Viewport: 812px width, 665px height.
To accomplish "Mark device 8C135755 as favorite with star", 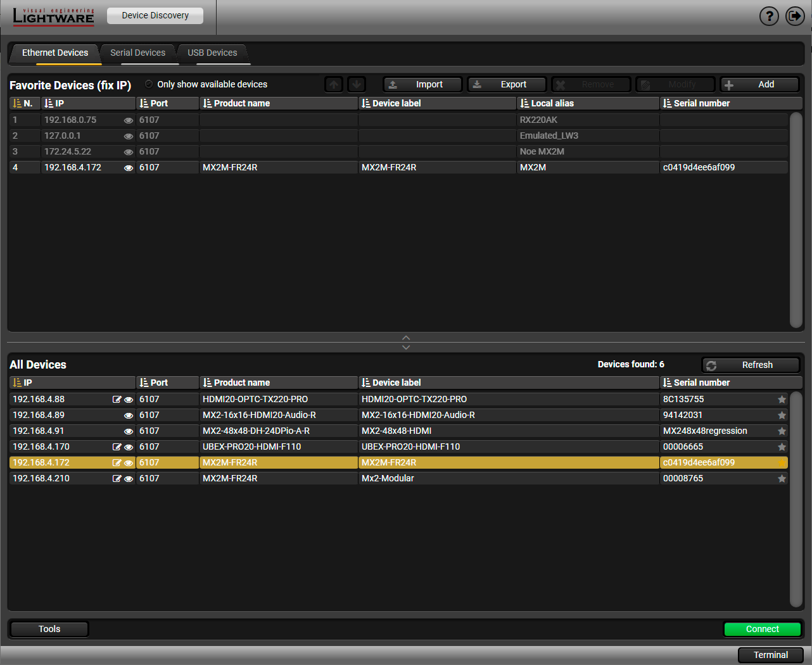I will pos(782,400).
